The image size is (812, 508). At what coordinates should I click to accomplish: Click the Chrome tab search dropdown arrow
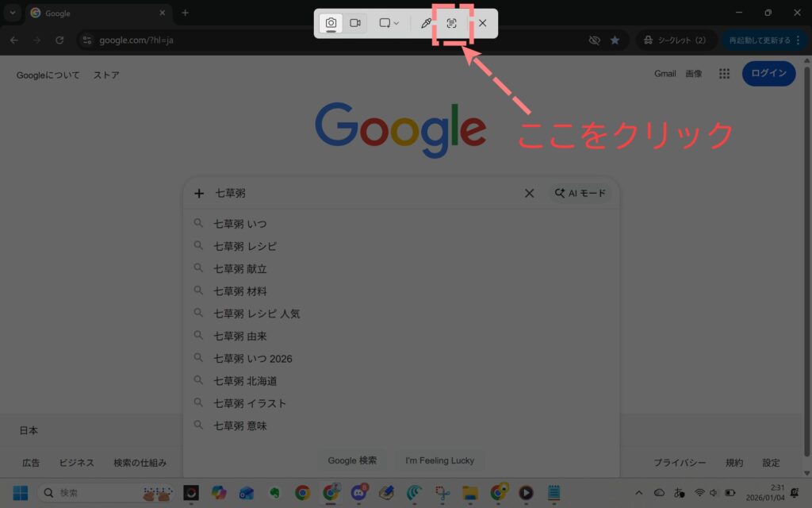(x=12, y=13)
